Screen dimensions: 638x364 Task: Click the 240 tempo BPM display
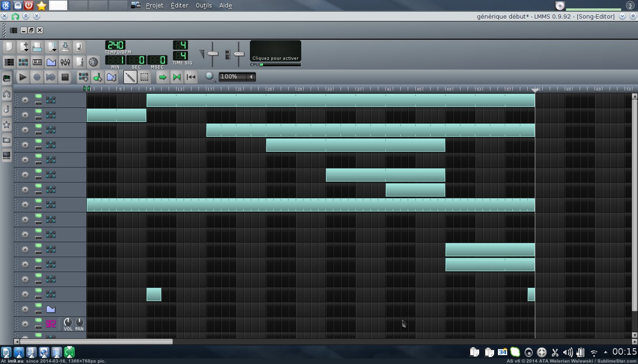point(115,45)
